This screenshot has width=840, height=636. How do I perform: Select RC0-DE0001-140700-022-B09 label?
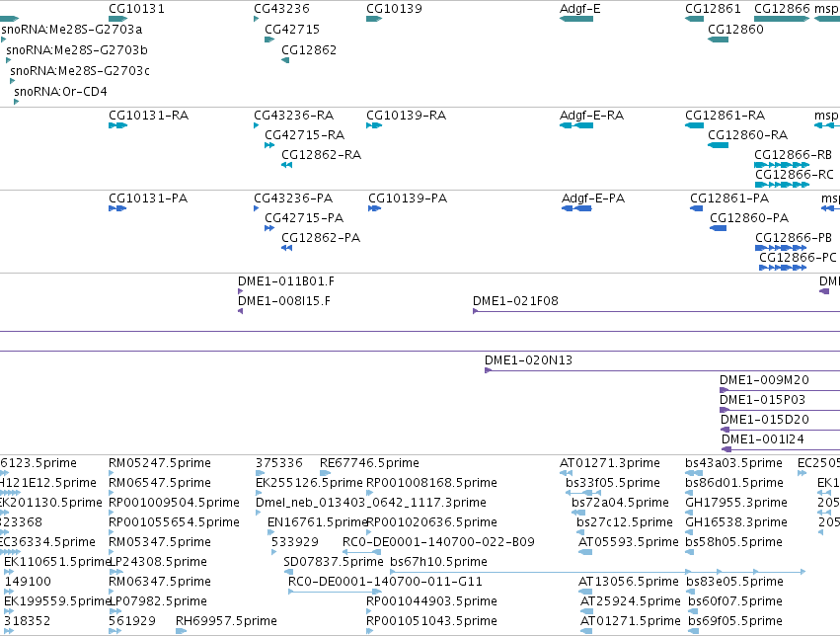coord(438,542)
